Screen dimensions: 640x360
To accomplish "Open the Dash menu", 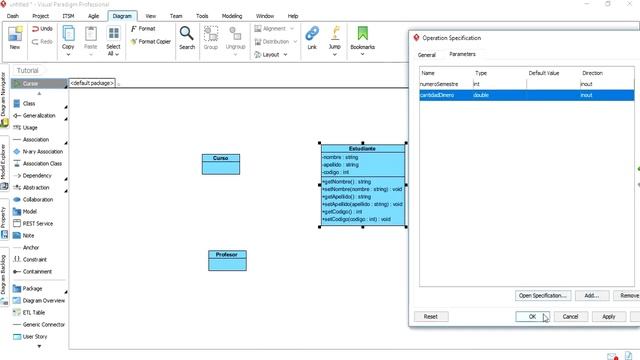I will click(13, 16).
